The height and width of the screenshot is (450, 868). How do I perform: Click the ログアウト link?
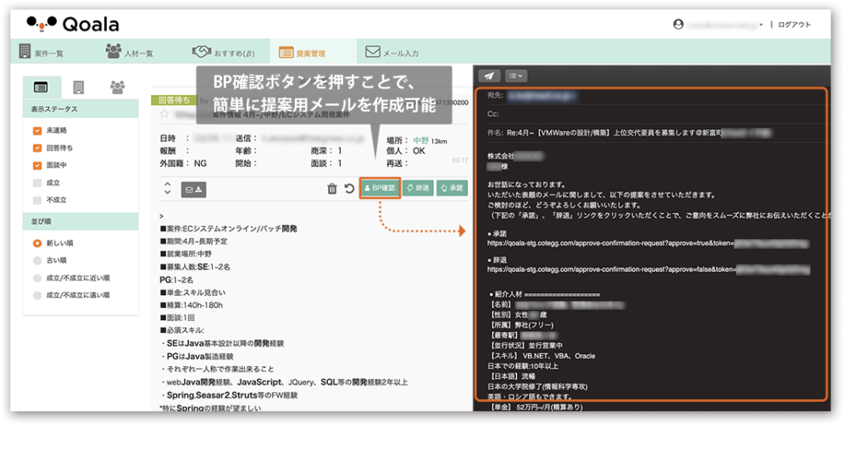[x=794, y=25]
